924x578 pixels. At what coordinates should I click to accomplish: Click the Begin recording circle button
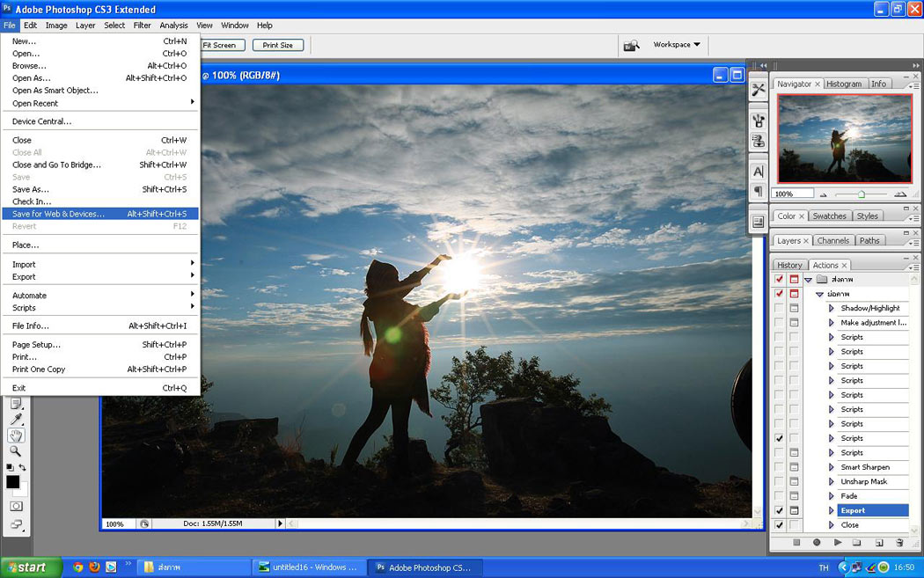tap(817, 543)
